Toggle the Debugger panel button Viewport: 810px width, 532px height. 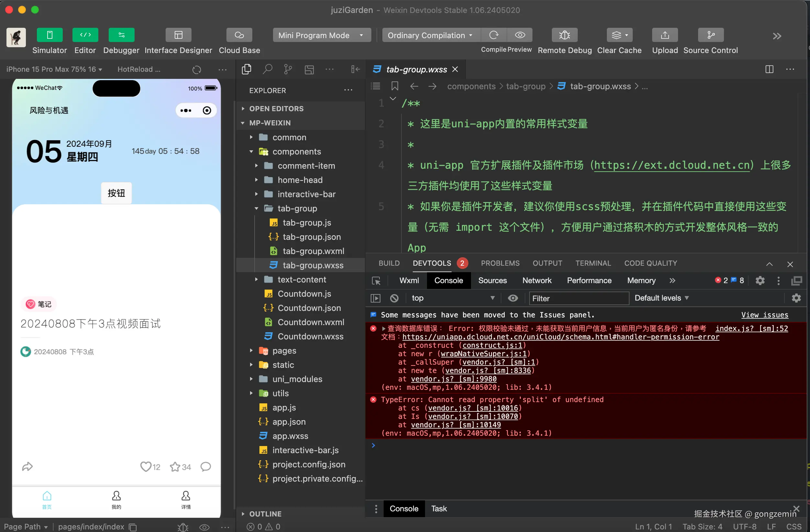pyautogui.click(x=121, y=35)
